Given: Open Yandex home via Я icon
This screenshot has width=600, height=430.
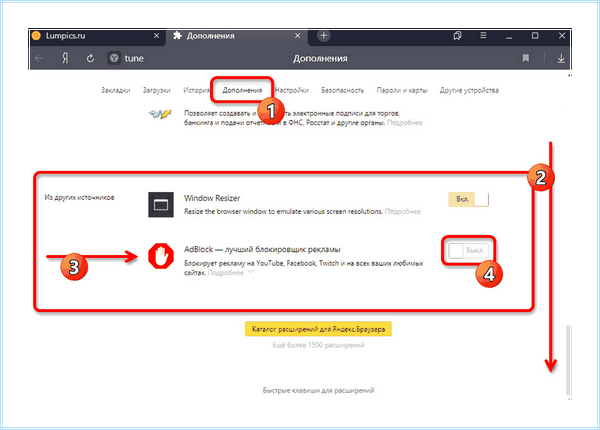Looking at the screenshot, I should tap(65, 58).
